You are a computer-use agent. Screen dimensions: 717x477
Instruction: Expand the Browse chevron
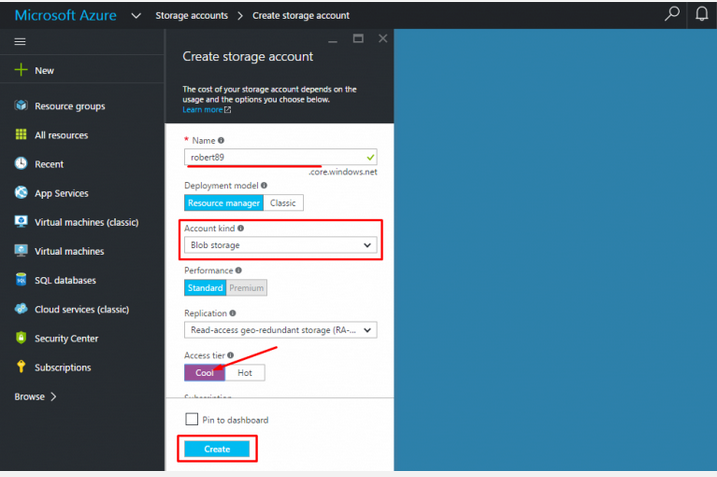click(54, 397)
